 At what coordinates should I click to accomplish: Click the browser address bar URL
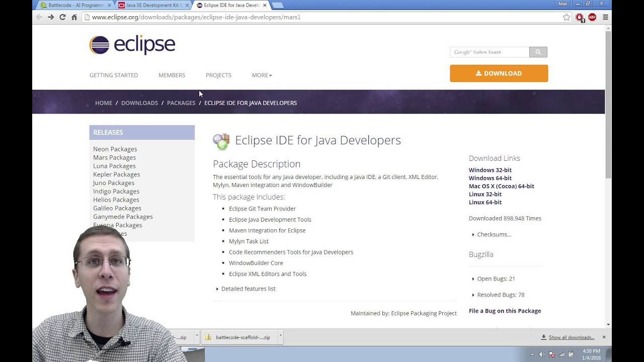pos(196,17)
